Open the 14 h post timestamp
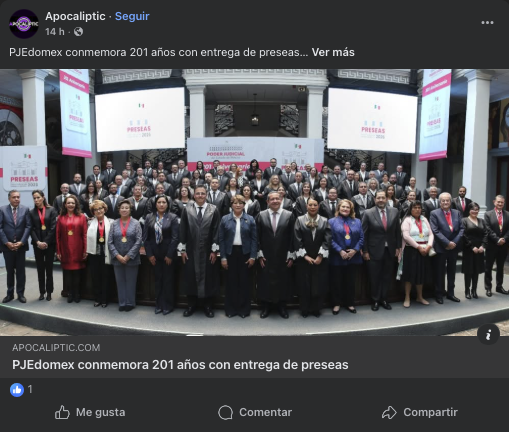The width and height of the screenshot is (509, 432). tap(55, 32)
